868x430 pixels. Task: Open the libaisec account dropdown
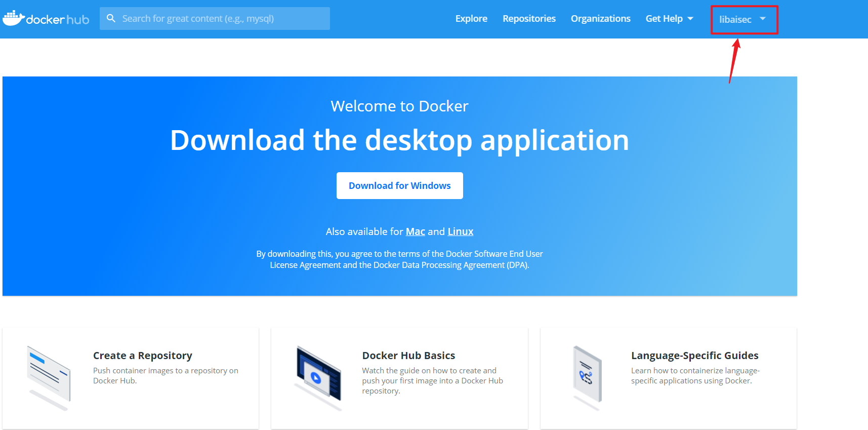click(x=742, y=19)
